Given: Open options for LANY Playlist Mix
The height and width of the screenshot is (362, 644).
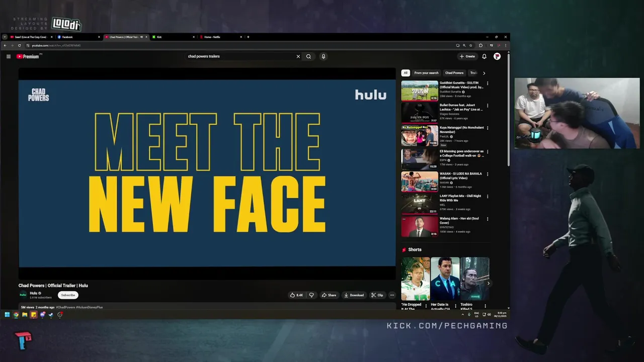Looking at the screenshot, I should tap(487, 197).
